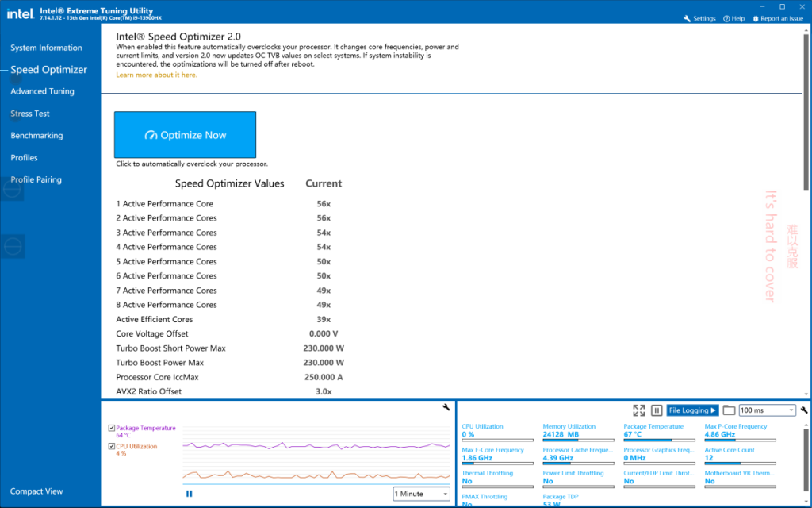Start File Logging

(692, 410)
